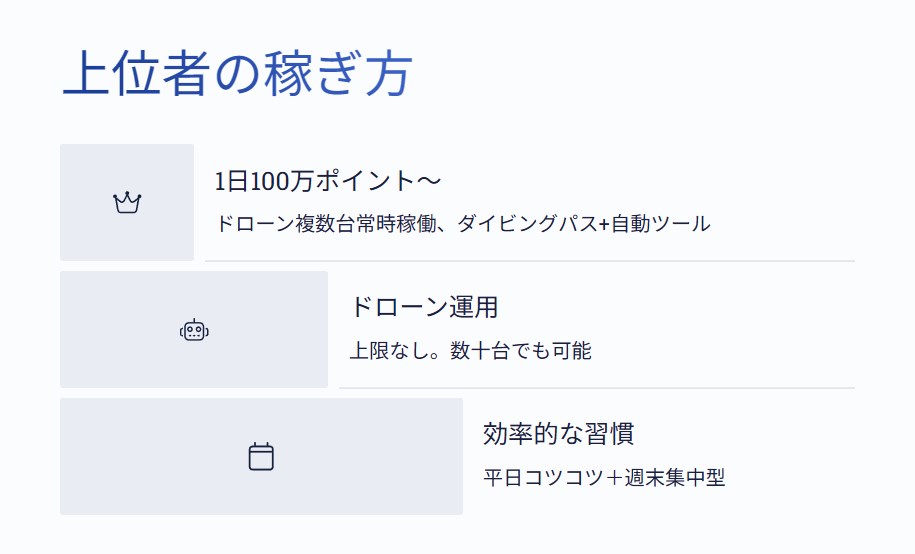
Task: Select the text ドローン複数台常時稼働、ダイビングパス+自動ツール
Action: (x=463, y=224)
